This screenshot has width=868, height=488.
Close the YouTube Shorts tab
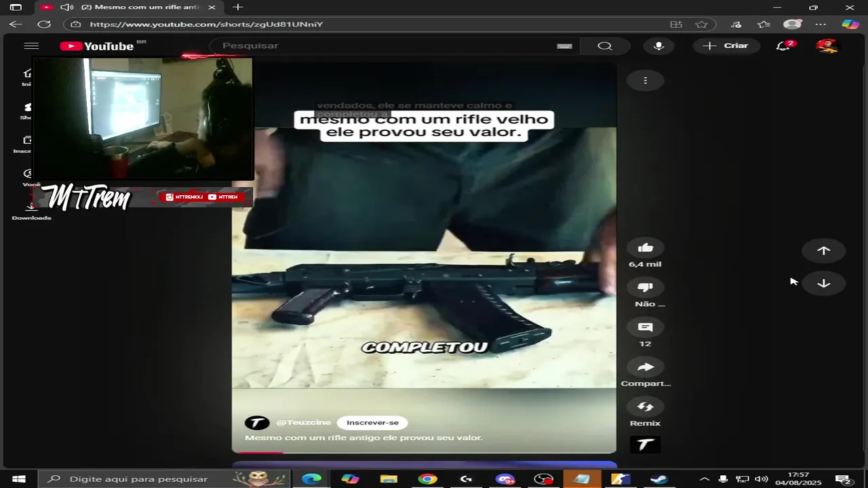coord(212,7)
